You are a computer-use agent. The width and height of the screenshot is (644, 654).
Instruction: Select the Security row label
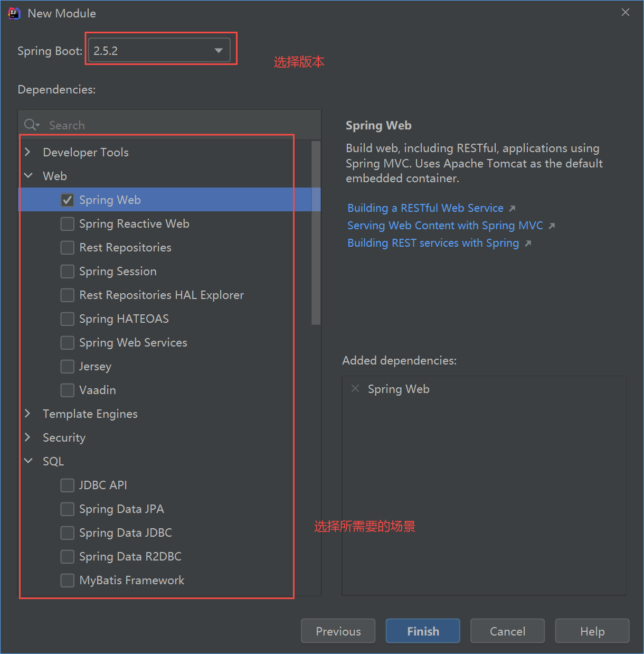tap(64, 437)
